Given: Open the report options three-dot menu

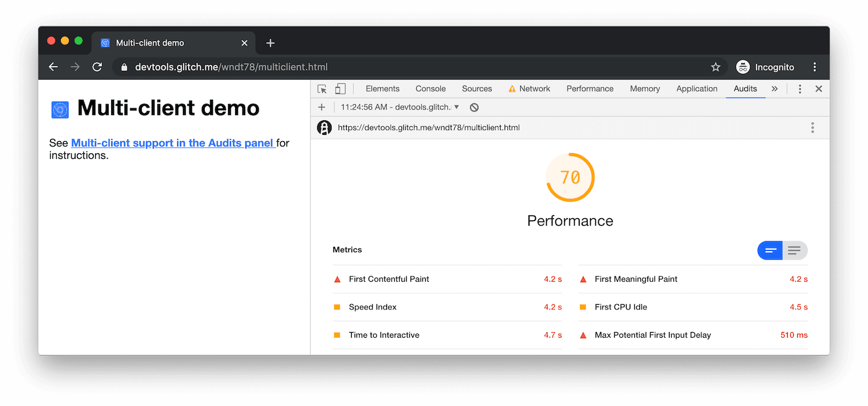Looking at the screenshot, I should [x=812, y=127].
